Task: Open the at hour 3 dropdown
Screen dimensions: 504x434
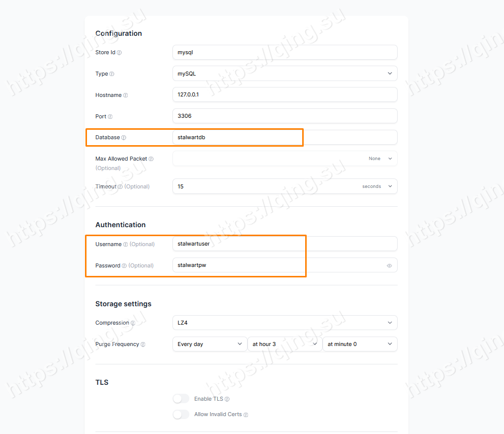Action: pyautogui.click(x=285, y=344)
